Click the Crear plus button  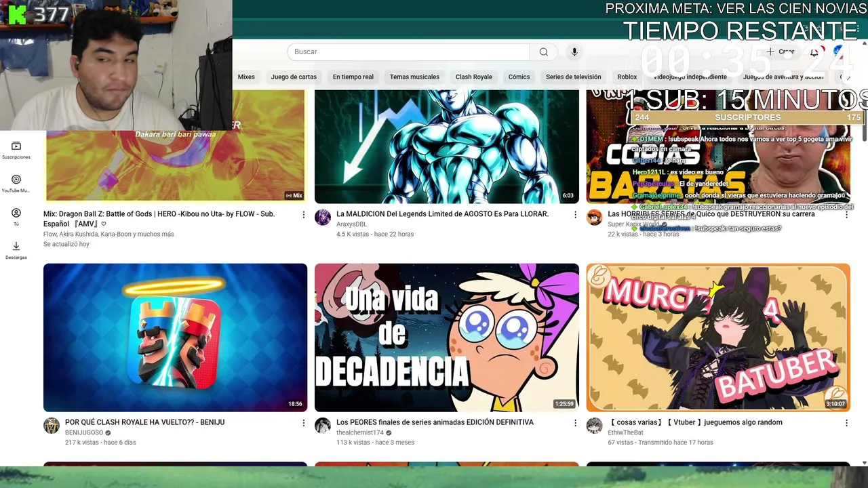click(x=781, y=52)
